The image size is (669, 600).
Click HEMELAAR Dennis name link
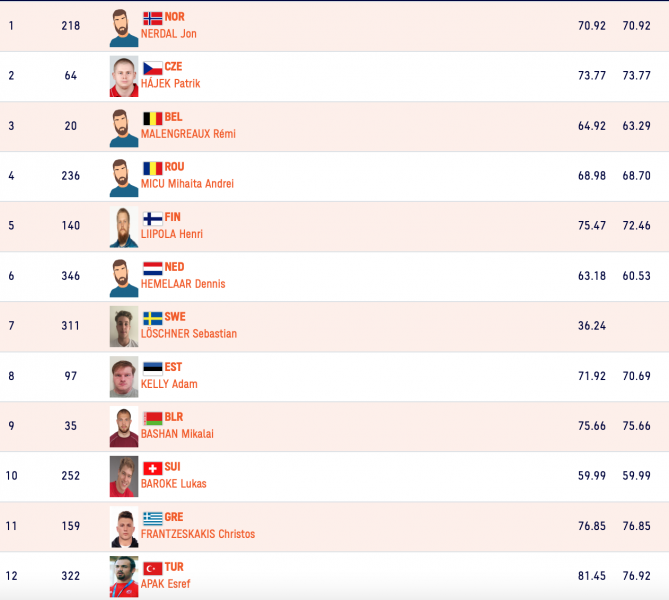(x=184, y=284)
